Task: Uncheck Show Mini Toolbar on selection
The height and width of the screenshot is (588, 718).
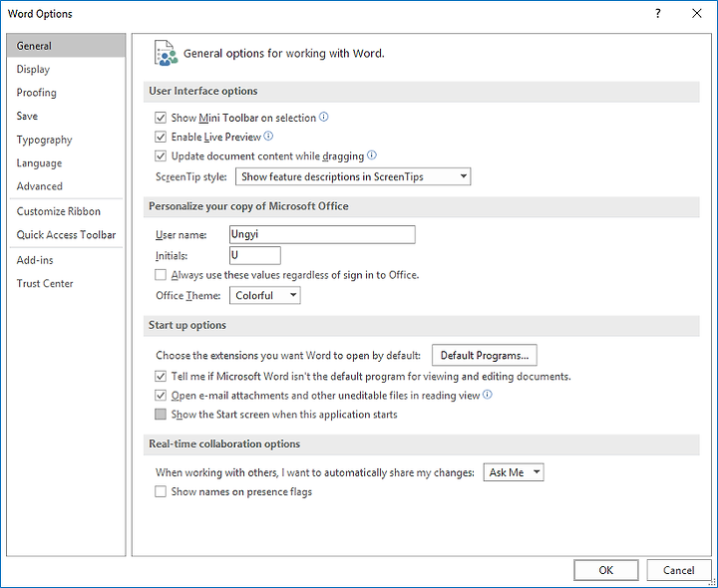Action: (161, 118)
